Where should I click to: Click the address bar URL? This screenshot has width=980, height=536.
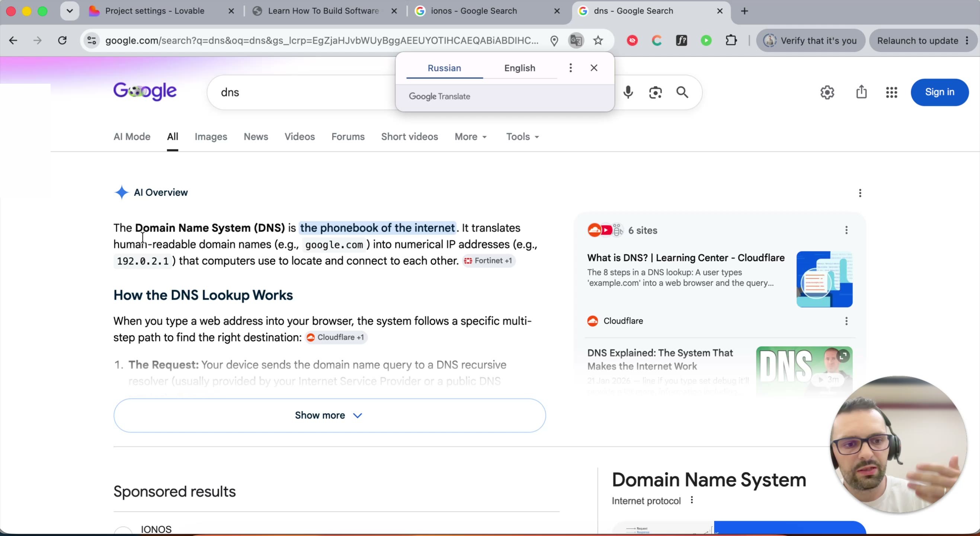pos(321,40)
